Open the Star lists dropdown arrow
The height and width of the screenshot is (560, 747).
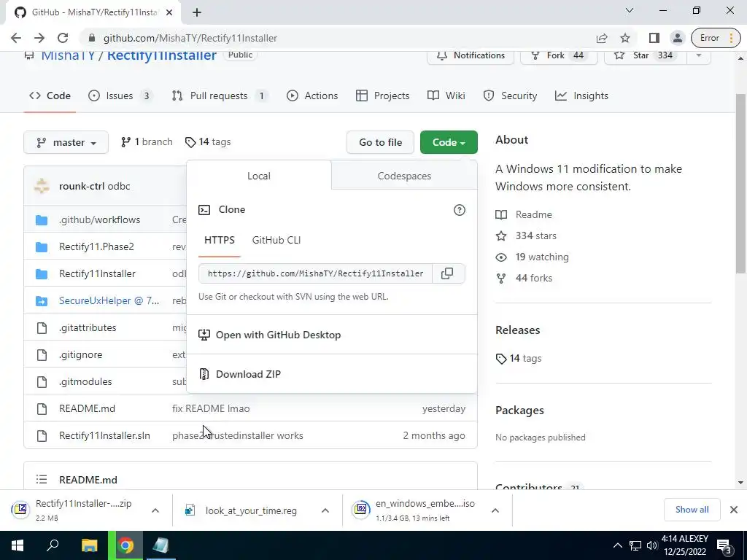click(x=698, y=55)
